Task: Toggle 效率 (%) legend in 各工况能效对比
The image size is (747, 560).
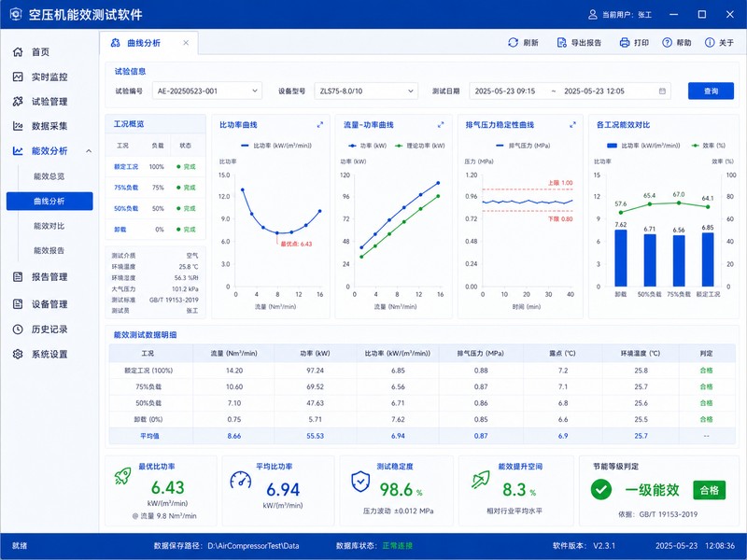Action: click(709, 146)
